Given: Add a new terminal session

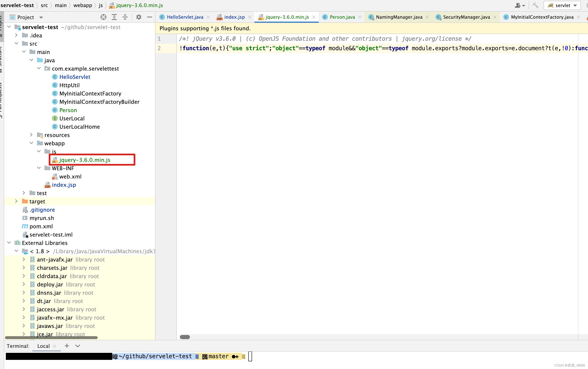Looking at the screenshot, I should [x=67, y=346].
